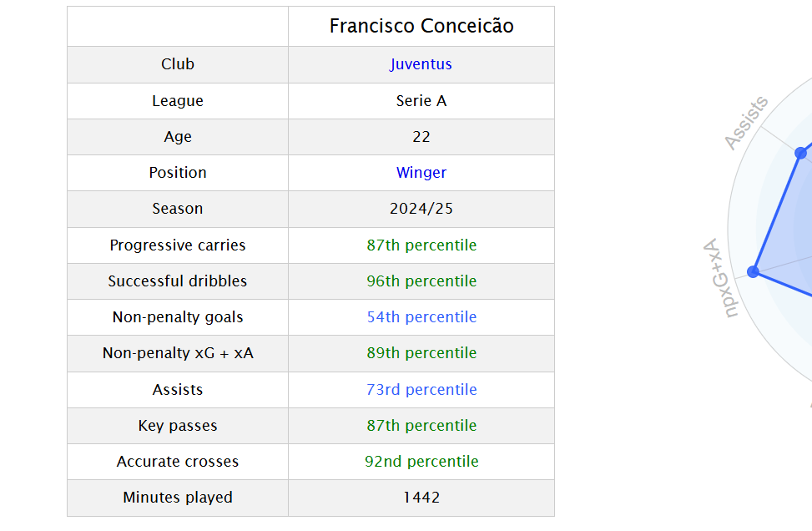Click the 96th percentile dribbles value
Image resolution: width=812 pixels, height=531 pixels.
click(421, 281)
